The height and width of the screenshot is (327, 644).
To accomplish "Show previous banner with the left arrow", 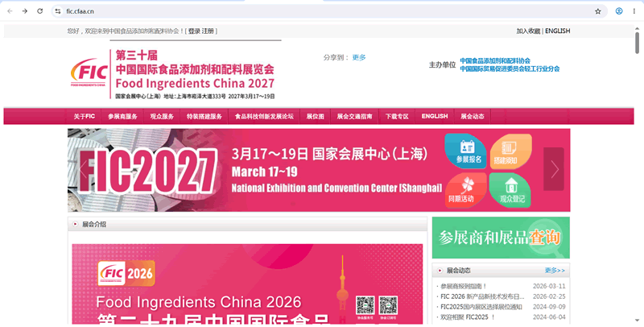I will point(84,169).
